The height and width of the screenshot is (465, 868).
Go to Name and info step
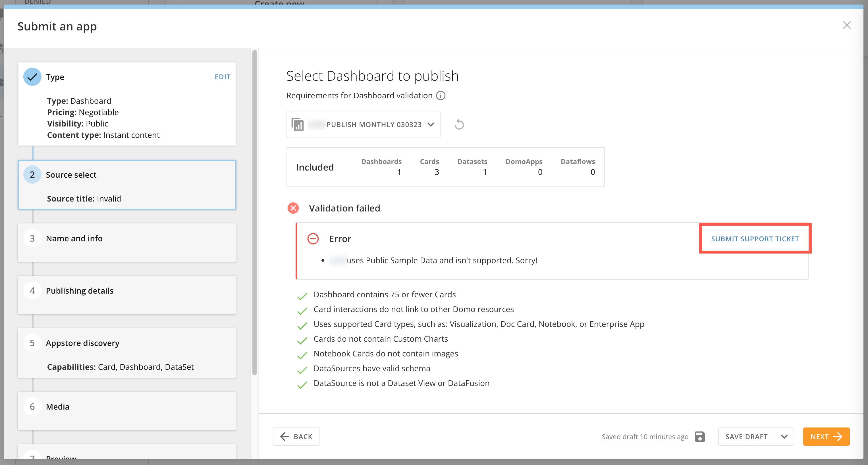(x=127, y=243)
